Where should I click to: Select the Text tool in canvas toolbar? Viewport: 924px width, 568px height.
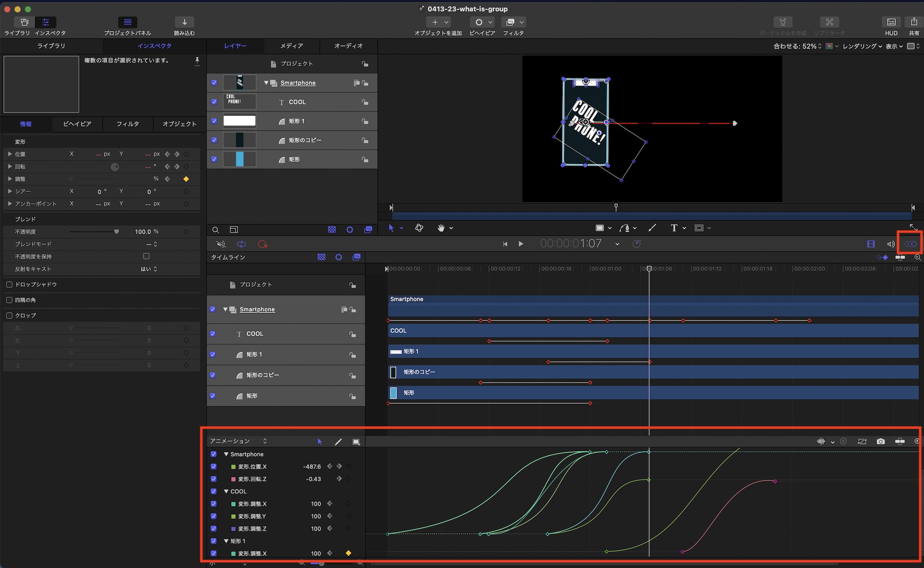tap(674, 228)
